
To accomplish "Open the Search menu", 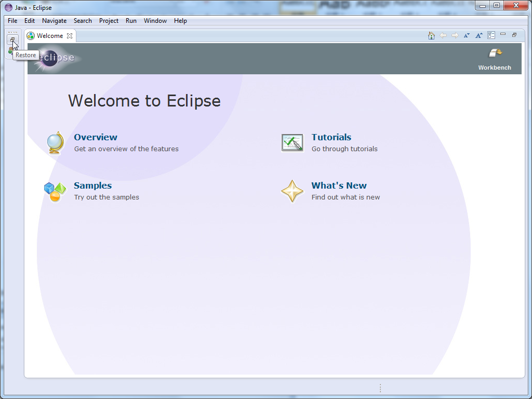I will coord(83,21).
